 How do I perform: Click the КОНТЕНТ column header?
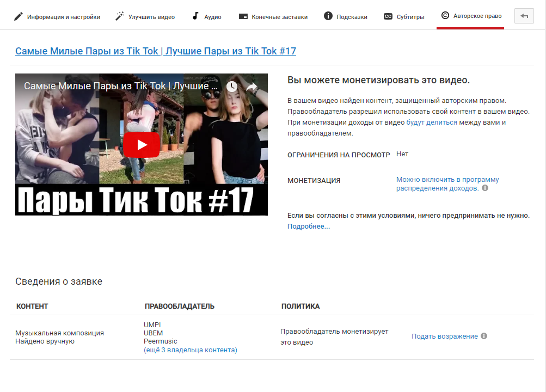tap(32, 307)
